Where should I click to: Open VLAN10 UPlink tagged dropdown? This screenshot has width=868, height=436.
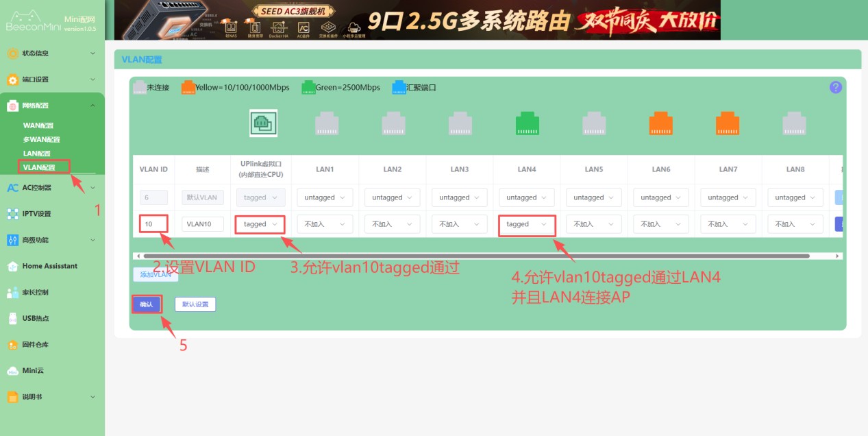point(260,224)
